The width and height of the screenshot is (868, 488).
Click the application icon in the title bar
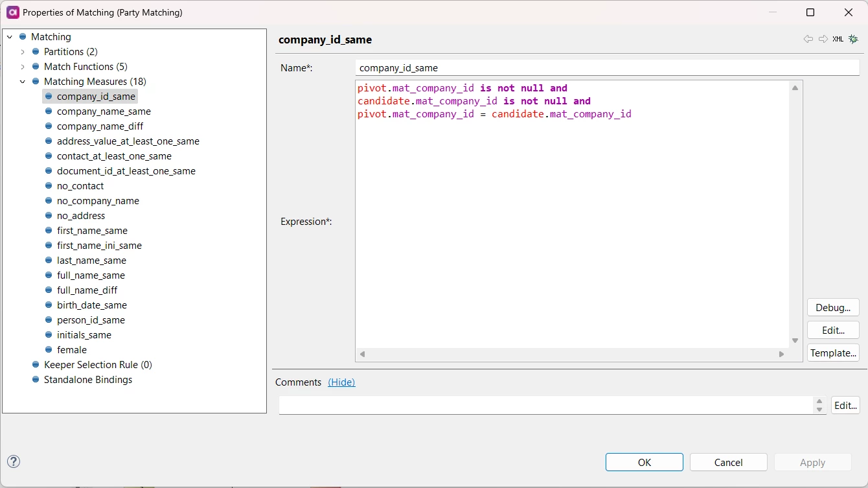[x=12, y=12]
